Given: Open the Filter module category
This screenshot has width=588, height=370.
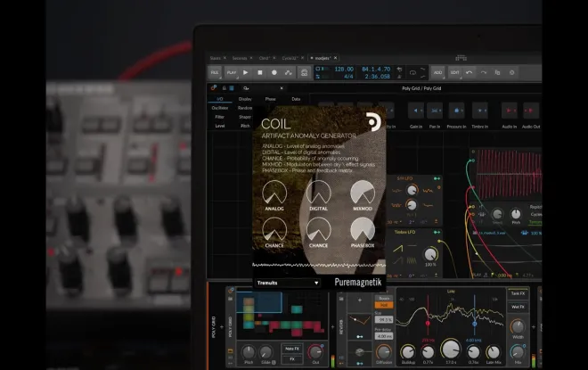Looking at the screenshot, I should click(x=220, y=117).
